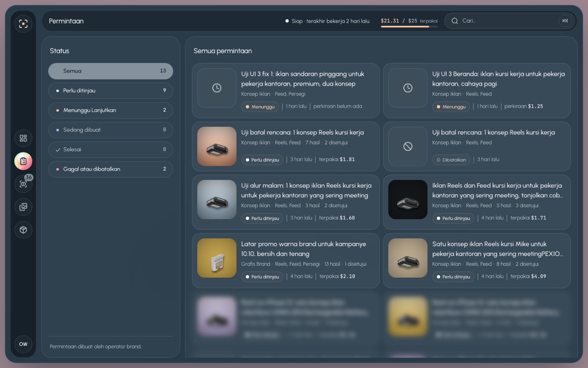588x368 pixels.
Task: Click the Cari search field
Action: (509, 21)
